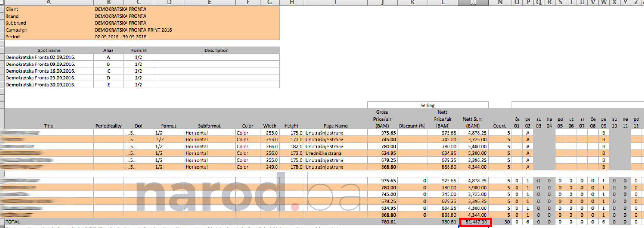This screenshot has width=644, height=228.
Task: Click the Selling group header
Action: [427, 105]
